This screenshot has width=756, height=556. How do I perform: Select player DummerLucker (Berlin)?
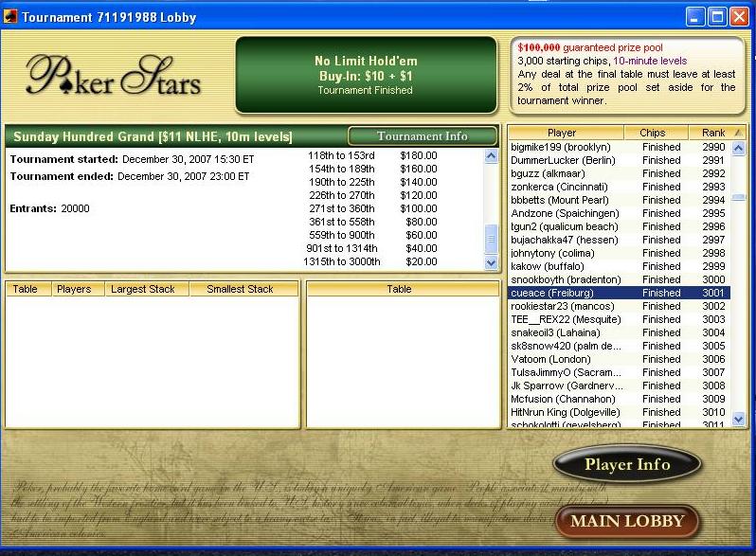click(x=620, y=160)
